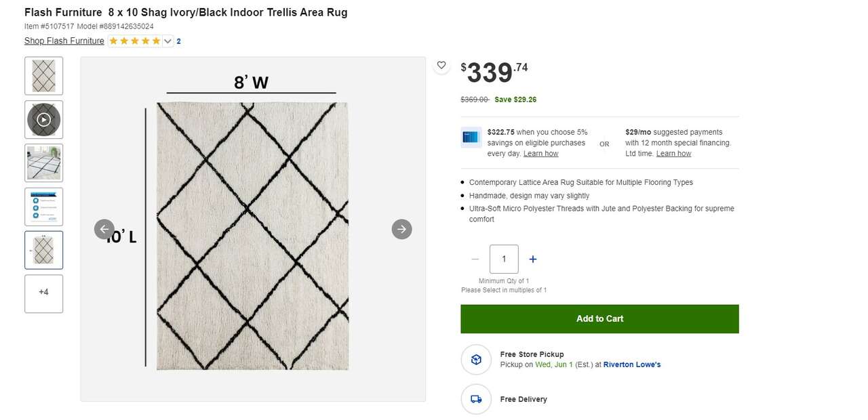Increase quantity with plus button
The width and height of the screenshot is (868, 420).
click(x=533, y=259)
